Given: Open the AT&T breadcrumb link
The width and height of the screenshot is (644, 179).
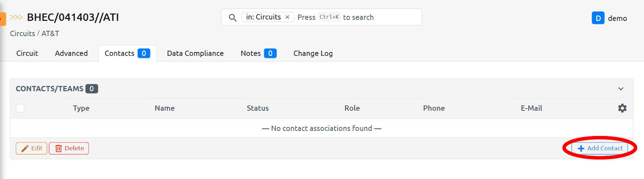Looking at the screenshot, I should click(x=50, y=34).
